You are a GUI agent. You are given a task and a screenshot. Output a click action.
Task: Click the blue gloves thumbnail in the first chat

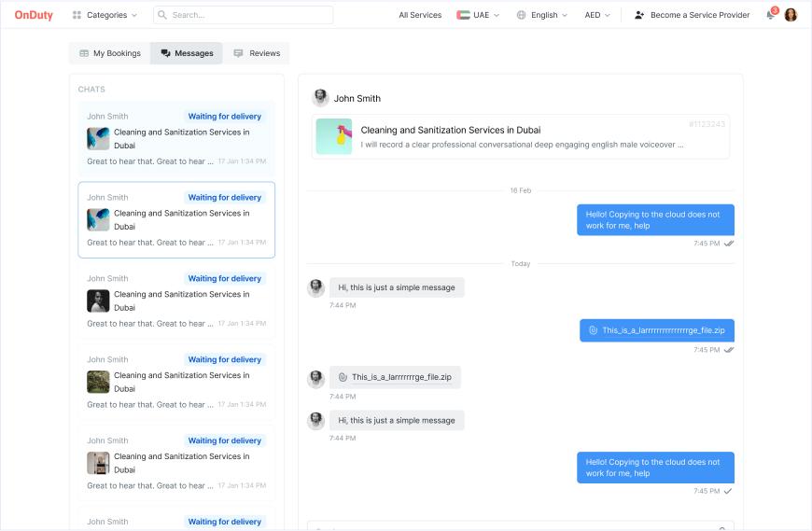pyautogui.click(x=98, y=139)
